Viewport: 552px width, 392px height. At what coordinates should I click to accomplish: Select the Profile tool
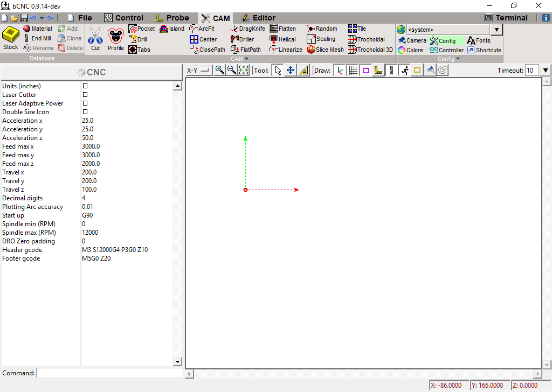pos(115,38)
